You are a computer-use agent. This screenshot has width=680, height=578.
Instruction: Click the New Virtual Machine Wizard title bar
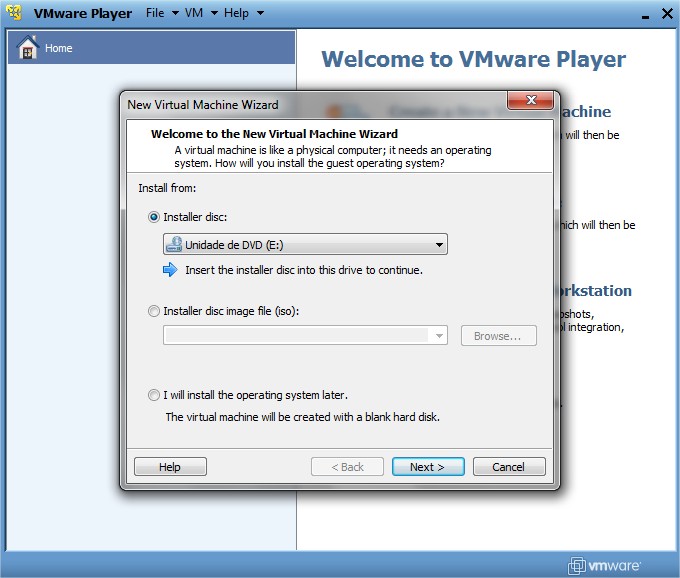315,104
